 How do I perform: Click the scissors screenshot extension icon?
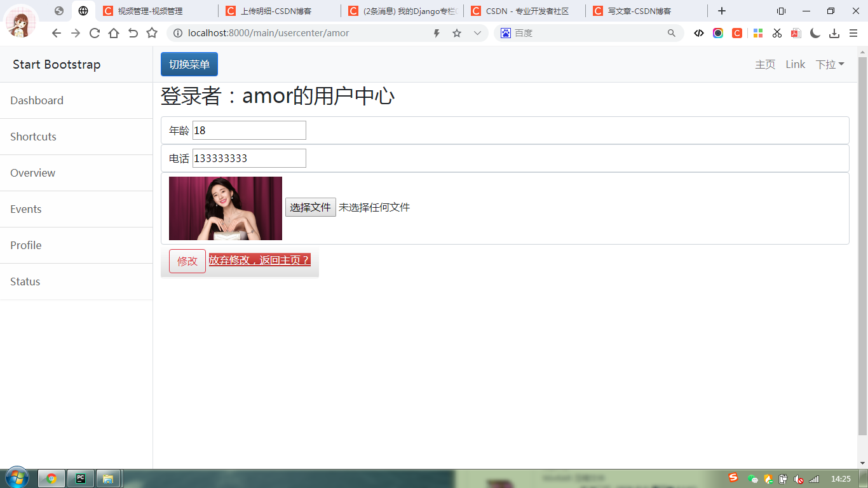click(776, 32)
